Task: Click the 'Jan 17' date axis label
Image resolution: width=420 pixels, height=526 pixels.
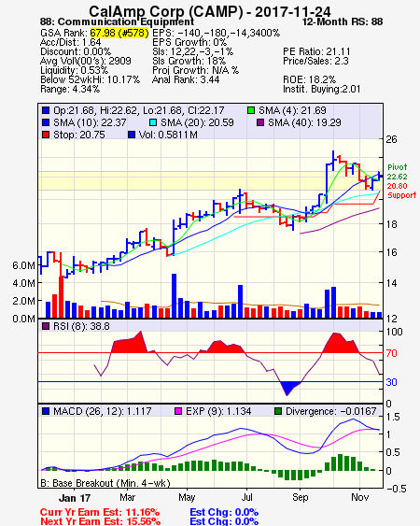Action: pyautogui.click(x=75, y=498)
